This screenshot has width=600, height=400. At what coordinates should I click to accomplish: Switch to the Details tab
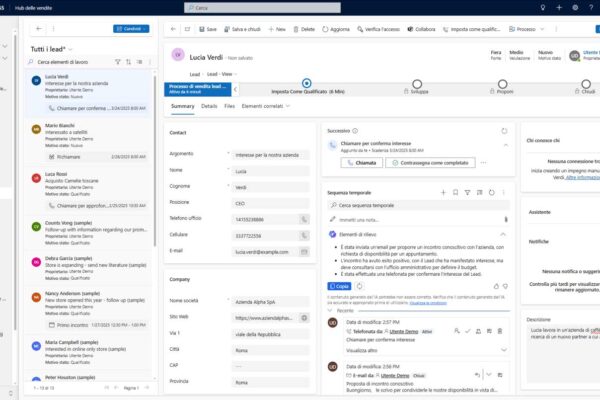coord(209,106)
